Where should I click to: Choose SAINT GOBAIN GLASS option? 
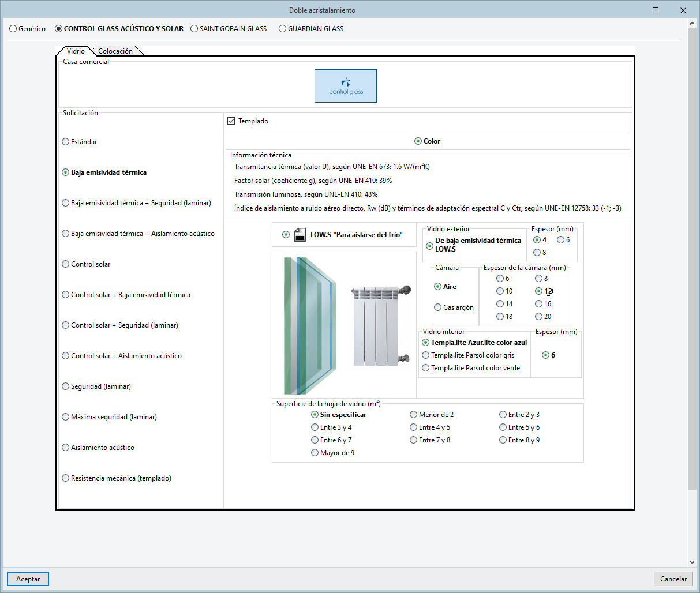[229, 28]
